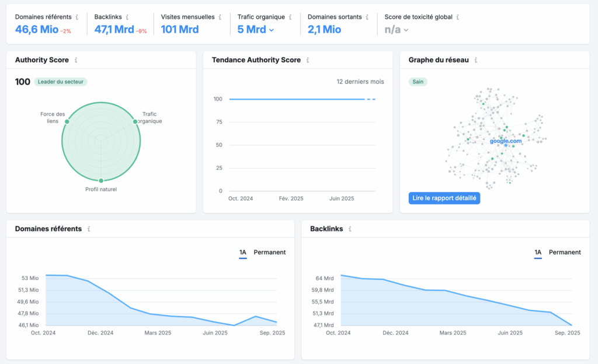Click info icon beside Backlinks top metric

point(127,17)
